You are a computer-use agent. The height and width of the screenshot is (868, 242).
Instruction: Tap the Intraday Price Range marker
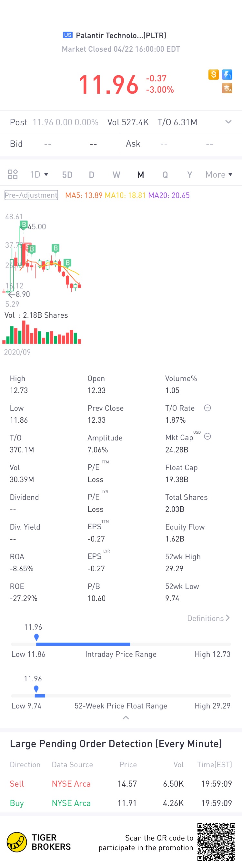tap(36, 637)
